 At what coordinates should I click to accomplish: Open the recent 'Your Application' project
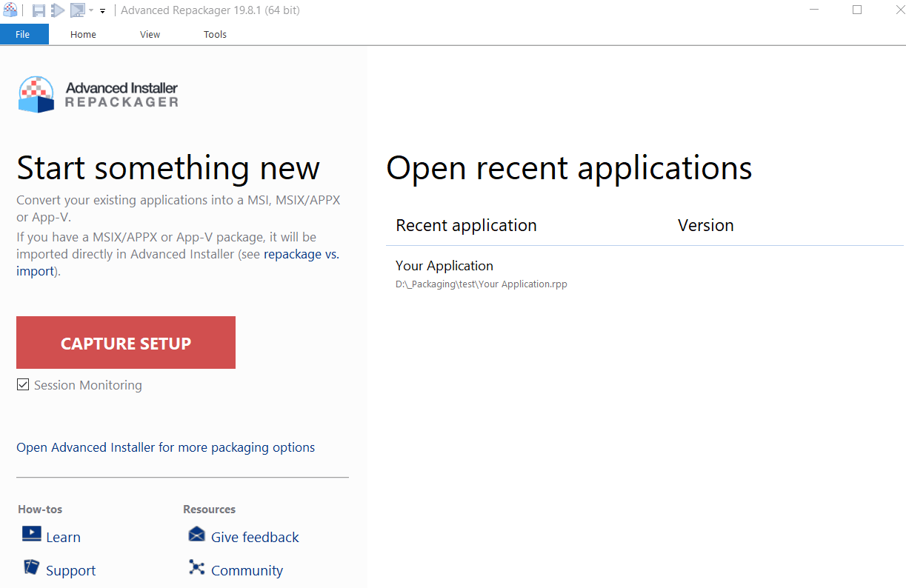click(444, 266)
